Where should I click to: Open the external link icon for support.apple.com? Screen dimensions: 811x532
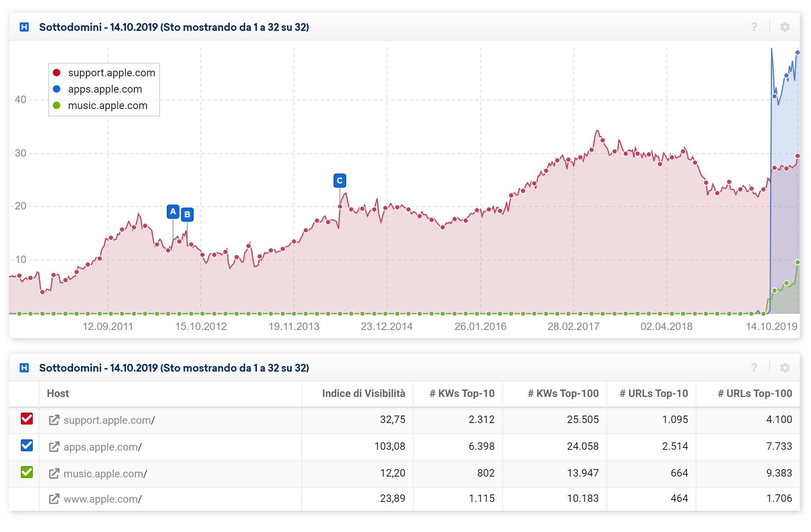[54, 420]
